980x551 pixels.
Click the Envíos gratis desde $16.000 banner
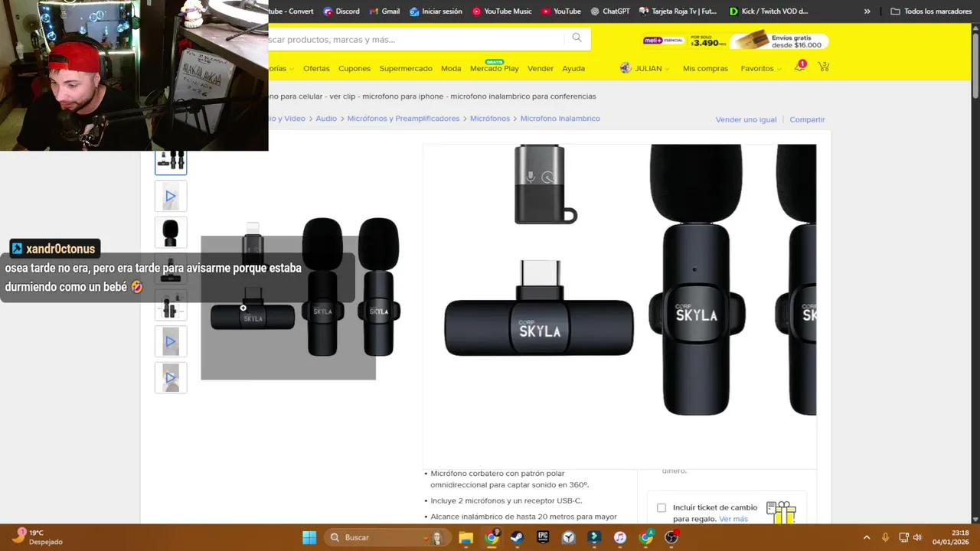[x=779, y=41]
